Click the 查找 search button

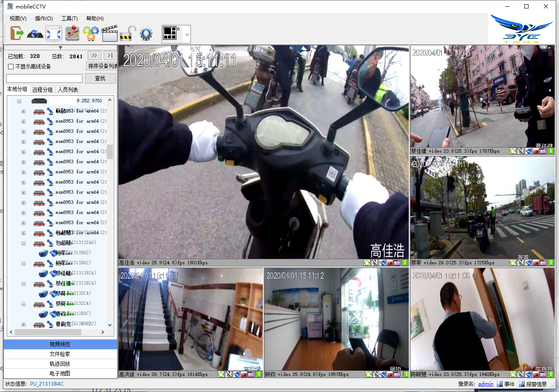click(100, 78)
